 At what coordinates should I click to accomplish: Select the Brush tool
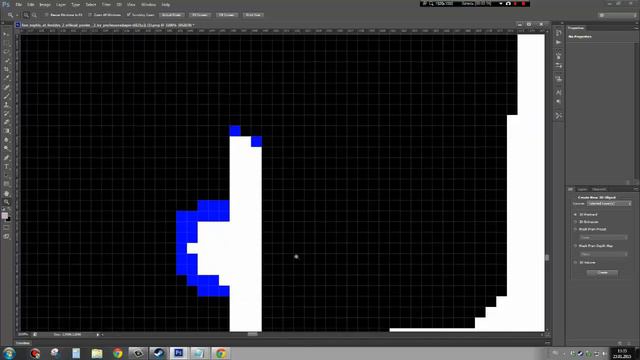6,96
